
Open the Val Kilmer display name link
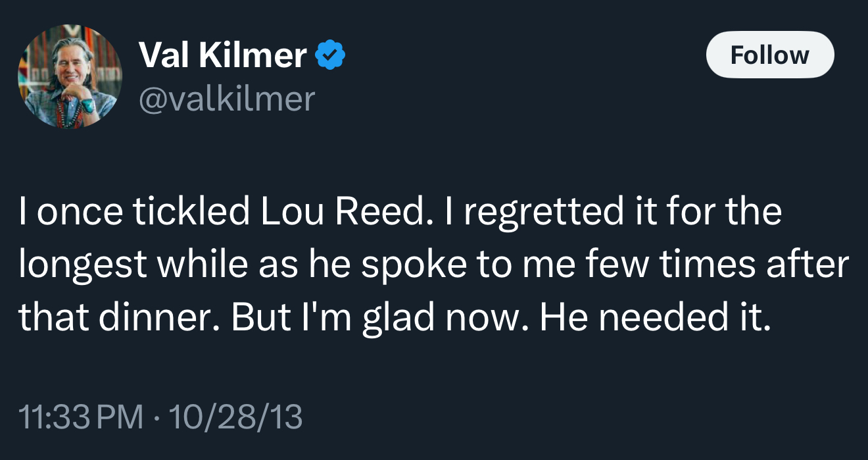pyautogui.click(x=223, y=56)
